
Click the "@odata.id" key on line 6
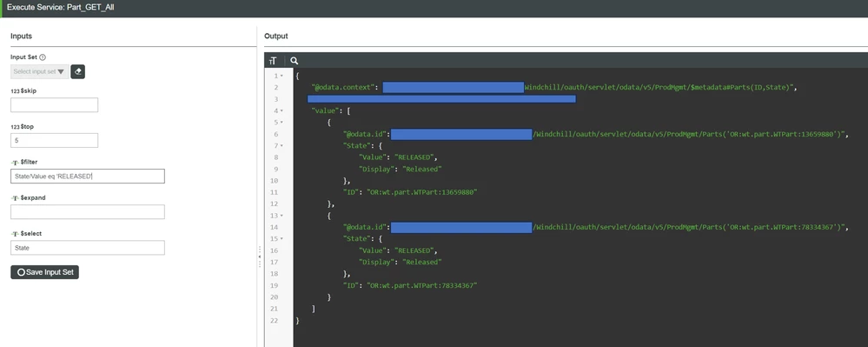pyautogui.click(x=365, y=134)
